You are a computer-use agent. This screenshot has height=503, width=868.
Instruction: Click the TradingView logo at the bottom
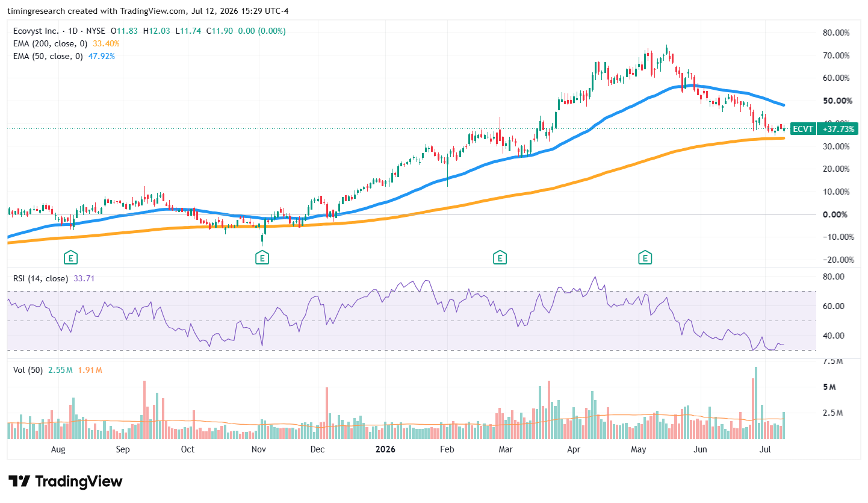[x=66, y=481]
